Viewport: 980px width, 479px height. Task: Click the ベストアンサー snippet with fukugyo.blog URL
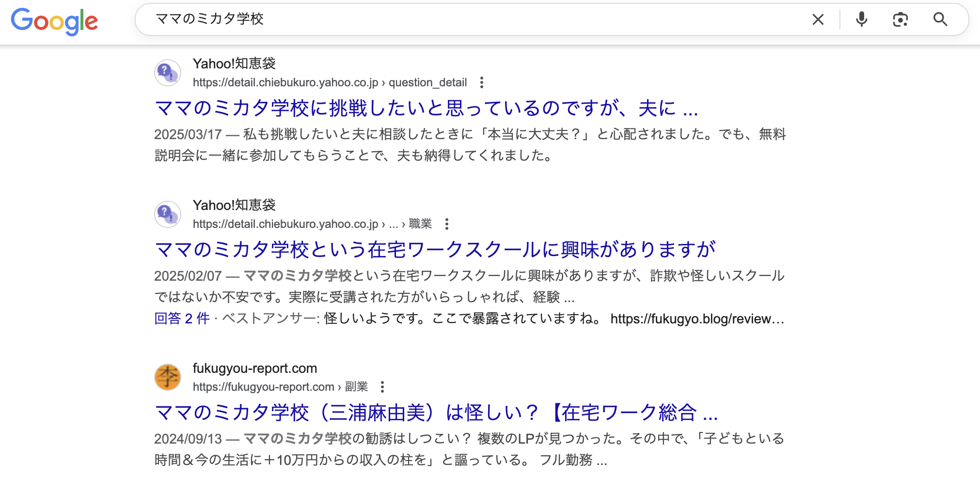click(503, 319)
